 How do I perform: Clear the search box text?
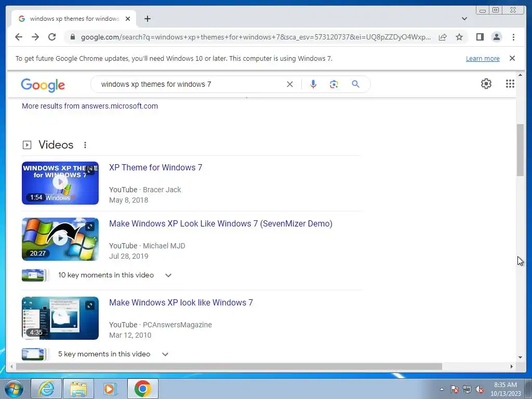point(290,84)
